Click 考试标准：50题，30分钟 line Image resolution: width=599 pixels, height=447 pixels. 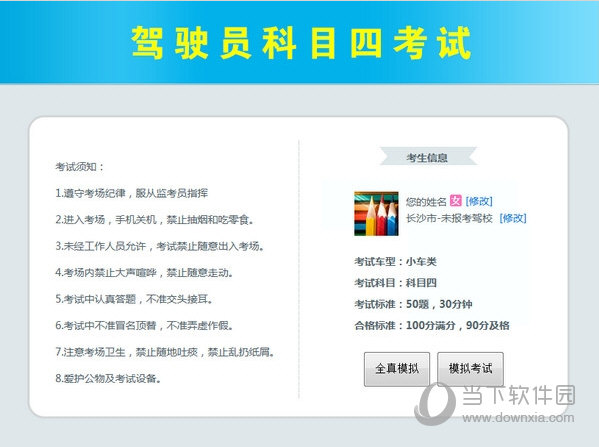click(x=413, y=304)
